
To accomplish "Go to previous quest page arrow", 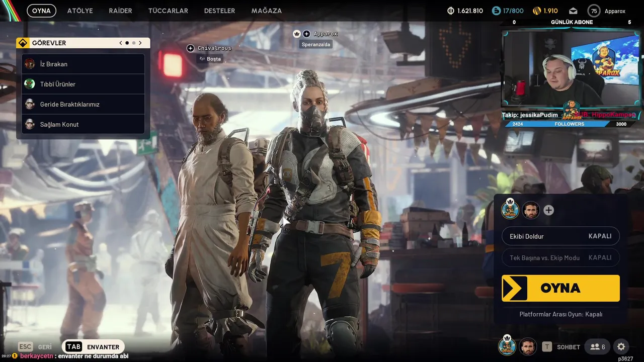I will pyautogui.click(x=121, y=43).
